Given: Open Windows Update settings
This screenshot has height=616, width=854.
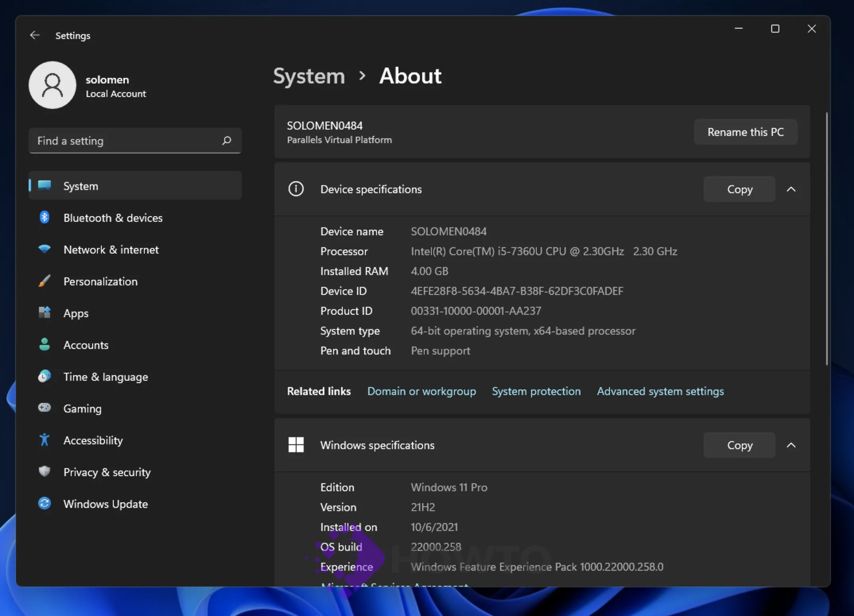Looking at the screenshot, I should click(x=135, y=504).
